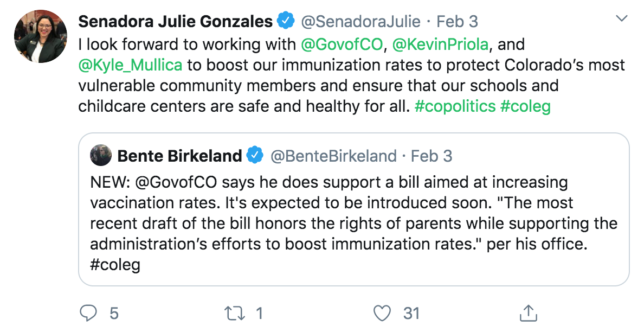Expand the tweet options chevron menu
This screenshot has width=644, height=332.
coord(622,19)
